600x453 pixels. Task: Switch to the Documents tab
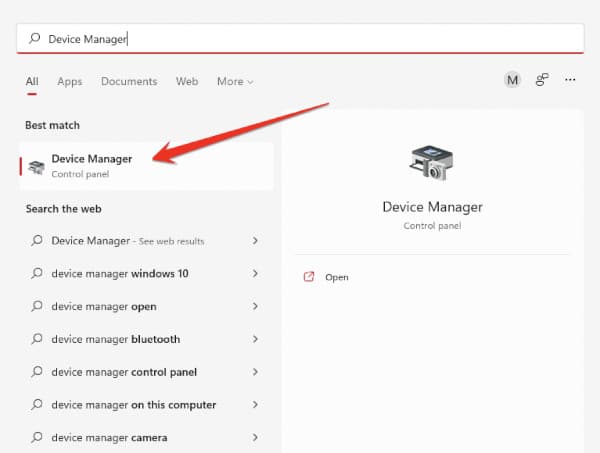pyautogui.click(x=129, y=81)
